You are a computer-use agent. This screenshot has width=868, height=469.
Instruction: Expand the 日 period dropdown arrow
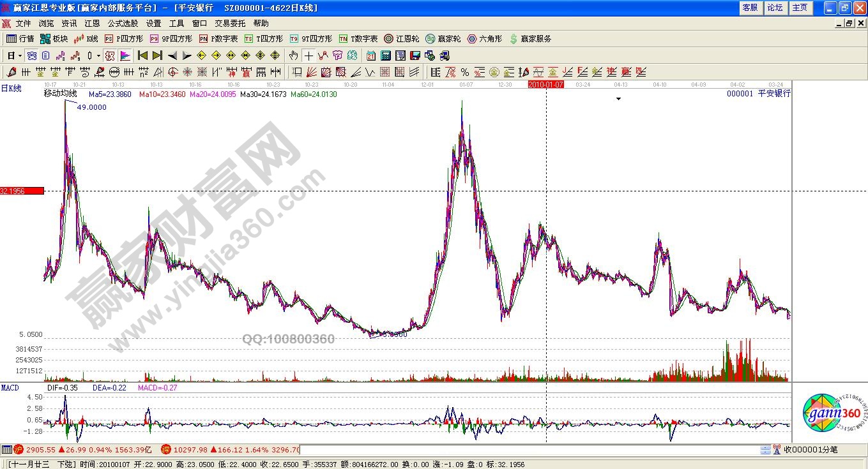click(20, 56)
